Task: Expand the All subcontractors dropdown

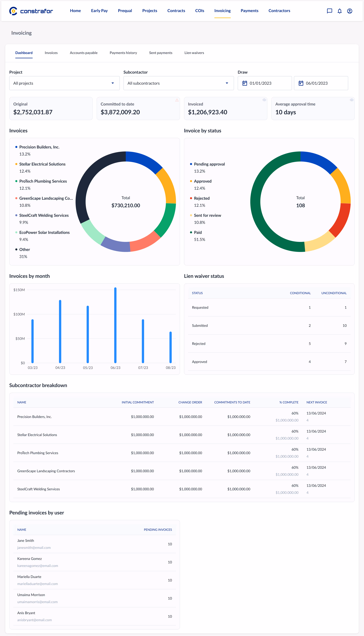Action: (x=178, y=83)
